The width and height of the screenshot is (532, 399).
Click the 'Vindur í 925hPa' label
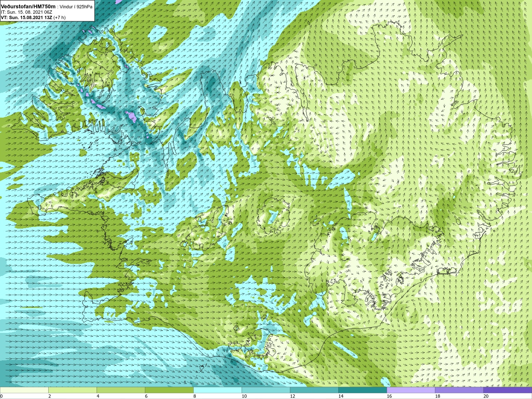click(76, 7)
